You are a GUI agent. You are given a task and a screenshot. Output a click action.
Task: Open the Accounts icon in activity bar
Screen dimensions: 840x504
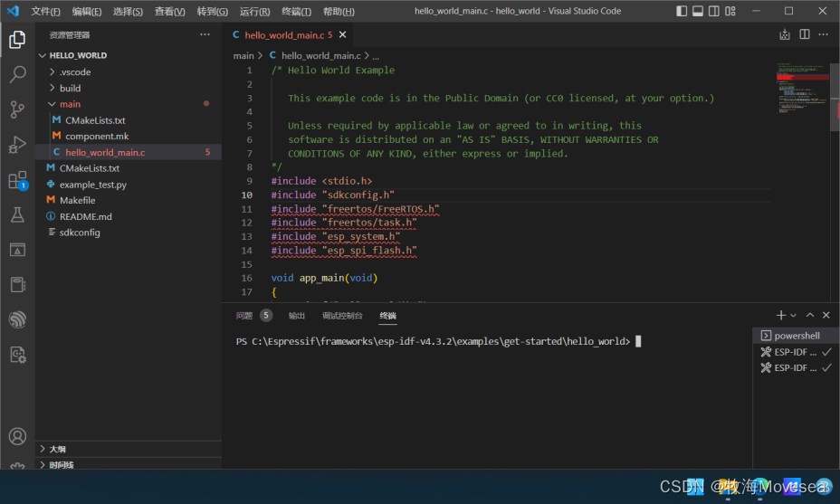pyautogui.click(x=17, y=436)
